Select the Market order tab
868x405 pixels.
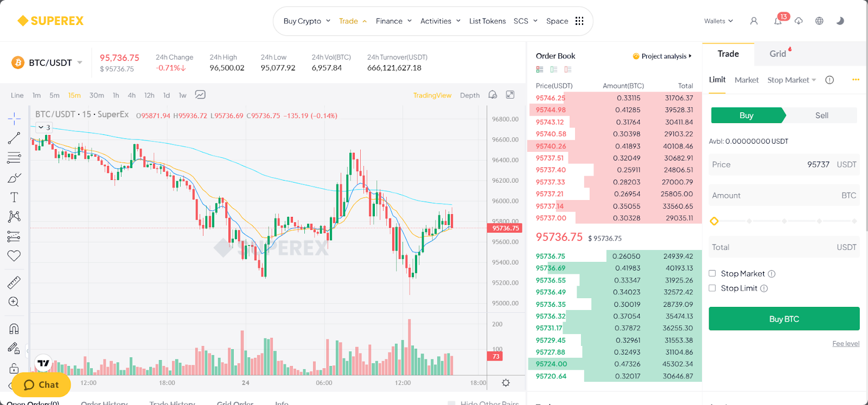(746, 80)
